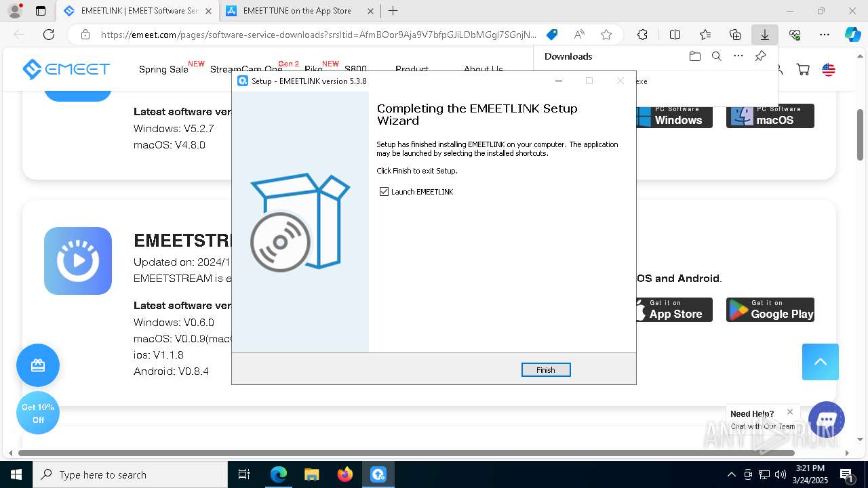Add this page to favorites star
The width and height of the screenshot is (868, 488).
coord(606,35)
